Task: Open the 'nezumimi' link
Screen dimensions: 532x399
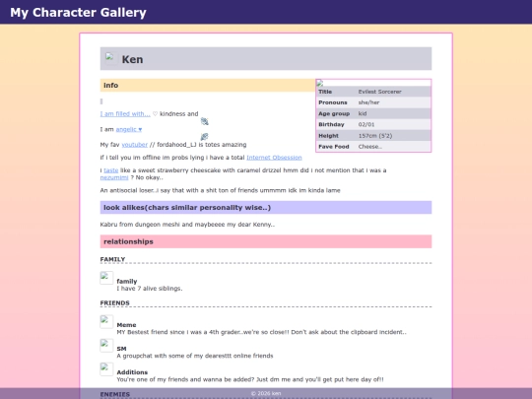Action: click(114, 177)
